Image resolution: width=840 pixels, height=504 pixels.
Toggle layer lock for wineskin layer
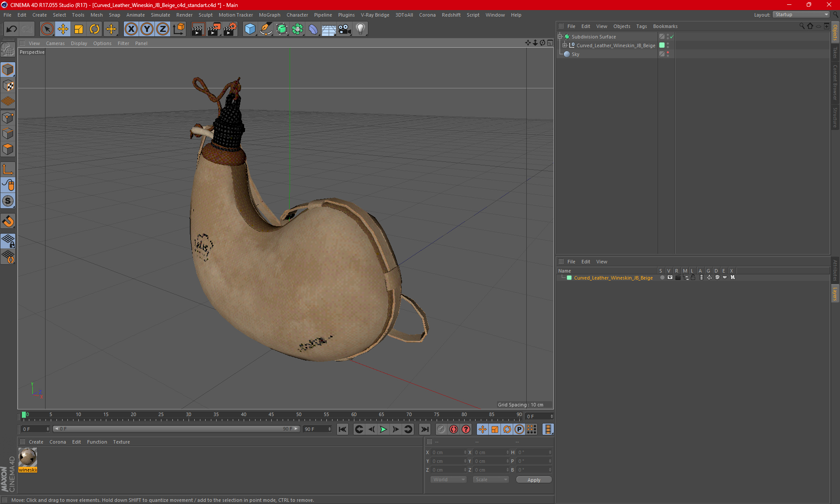coord(693,277)
